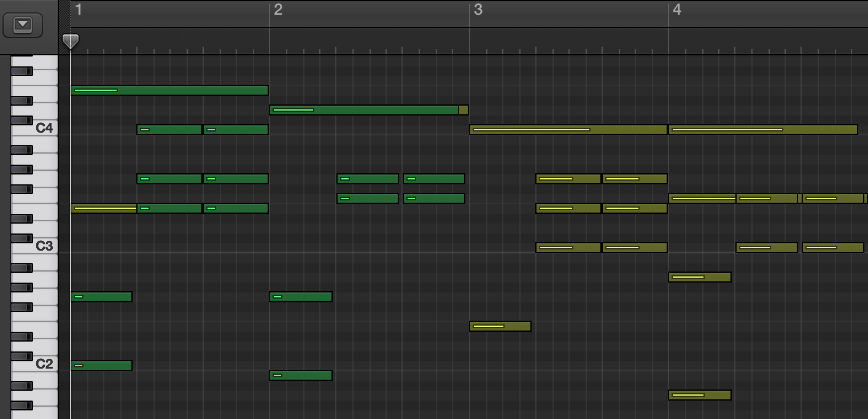This screenshot has width=868, height=419.
Task: Select the yellow note at start of bar 1
Action: (103, 208)
